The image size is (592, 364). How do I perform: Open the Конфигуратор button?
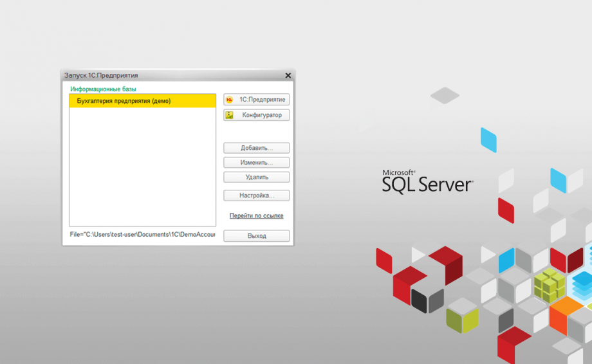click(256, 115)
